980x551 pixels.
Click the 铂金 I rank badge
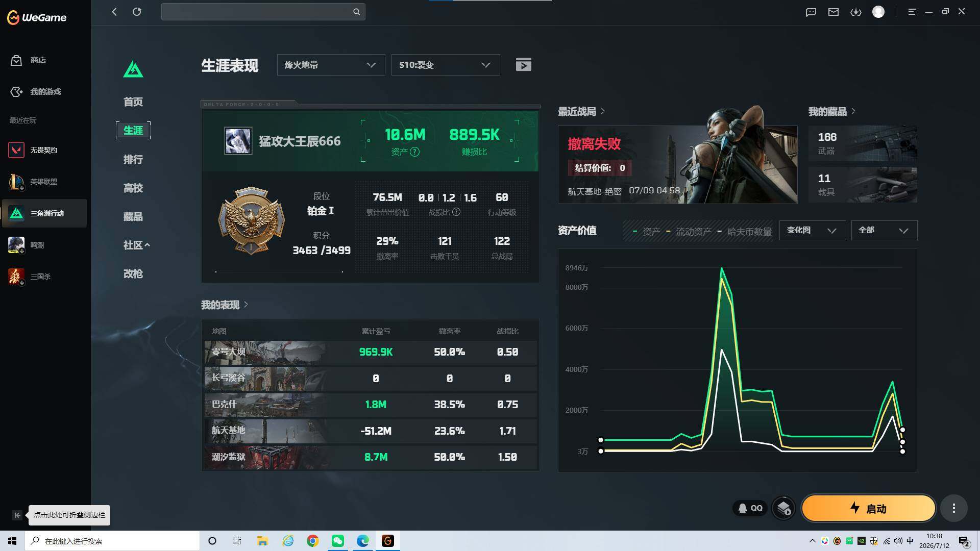point(251,220)
